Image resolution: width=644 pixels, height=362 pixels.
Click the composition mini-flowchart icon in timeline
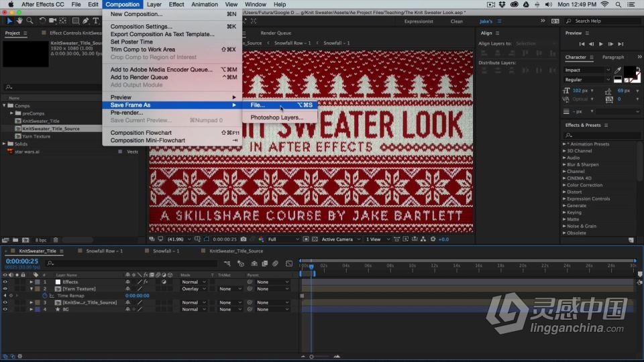point(227,263)
